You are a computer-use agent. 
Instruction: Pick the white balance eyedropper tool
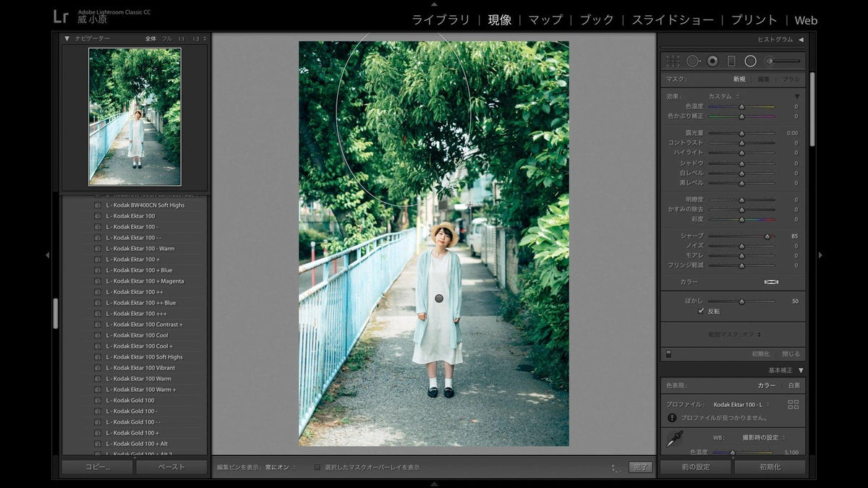pos(674,438)
